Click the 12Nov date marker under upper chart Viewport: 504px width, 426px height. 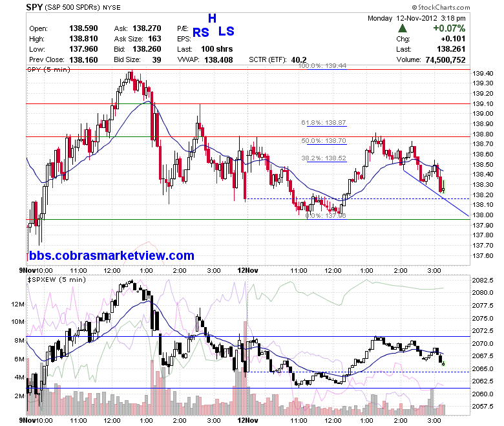coord(247,270)
